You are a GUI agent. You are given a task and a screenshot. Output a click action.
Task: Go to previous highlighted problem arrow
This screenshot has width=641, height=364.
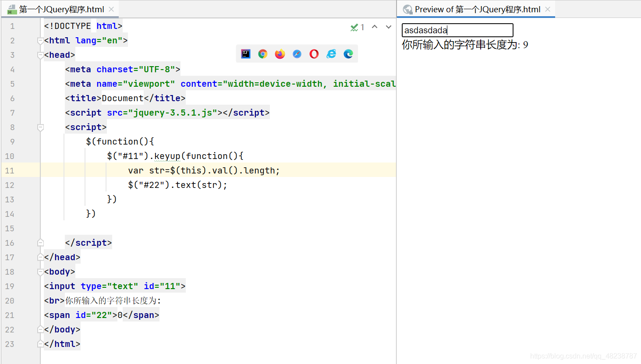click(x=375, y=27)
